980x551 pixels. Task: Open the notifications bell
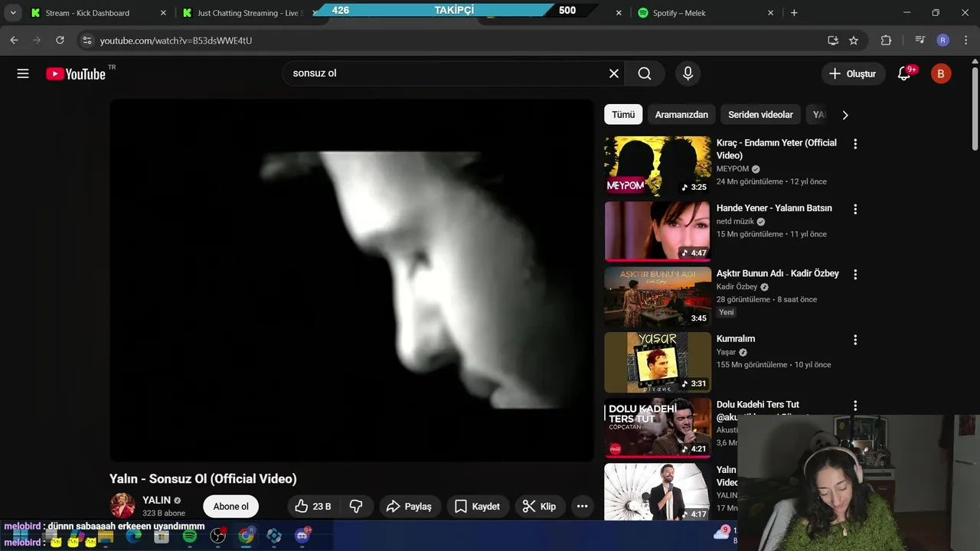[x=904, y=73]
